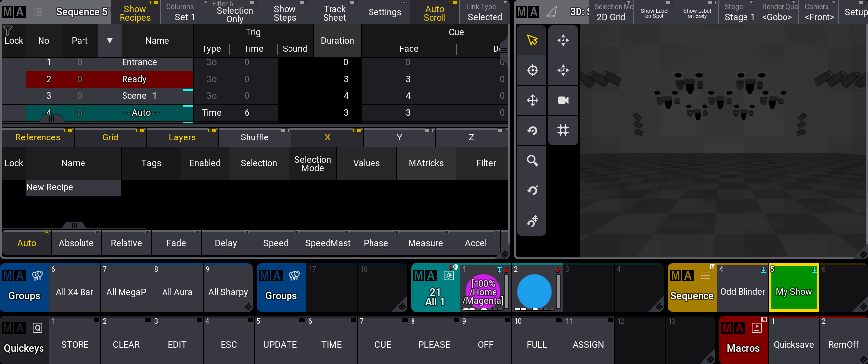This screenshot has width=868, height=364.
Task: Select the four-arrow move tool
Action: tap(532, 100)
